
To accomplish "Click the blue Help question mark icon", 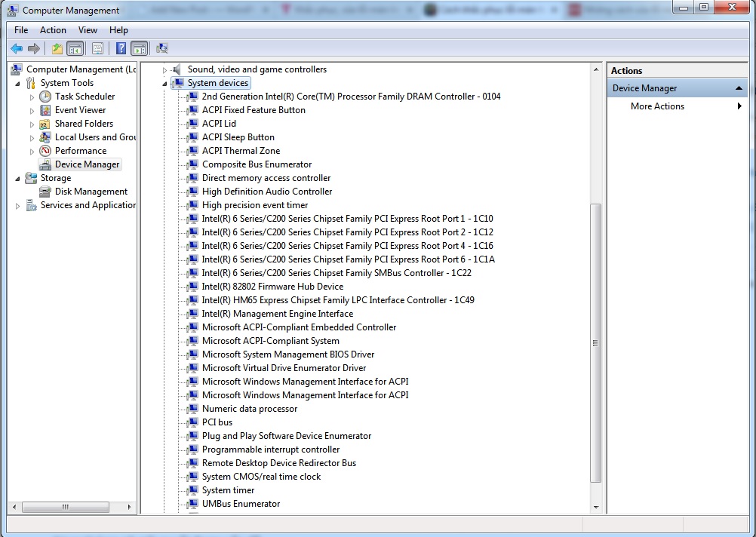I will click(x=121, y=48).
